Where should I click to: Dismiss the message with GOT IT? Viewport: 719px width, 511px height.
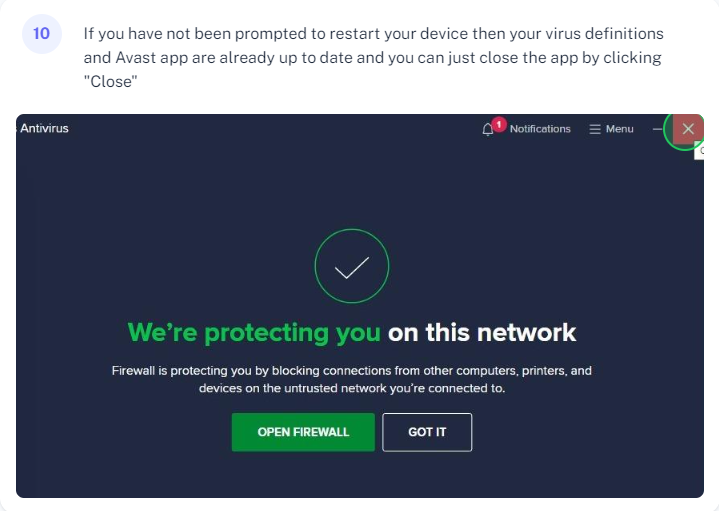[427, 432]
